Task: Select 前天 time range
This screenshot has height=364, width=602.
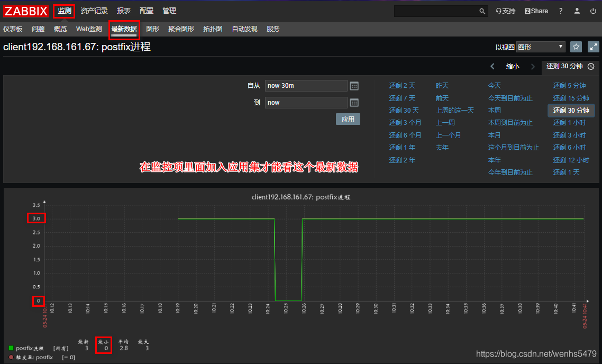Action: tap(442, 98)
